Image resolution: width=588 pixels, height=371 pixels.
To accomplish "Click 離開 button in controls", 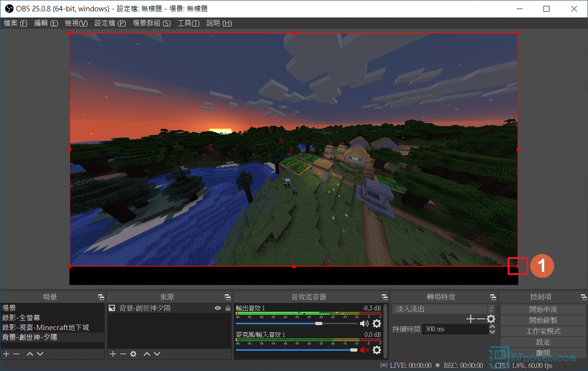I will tap(543, 353).
